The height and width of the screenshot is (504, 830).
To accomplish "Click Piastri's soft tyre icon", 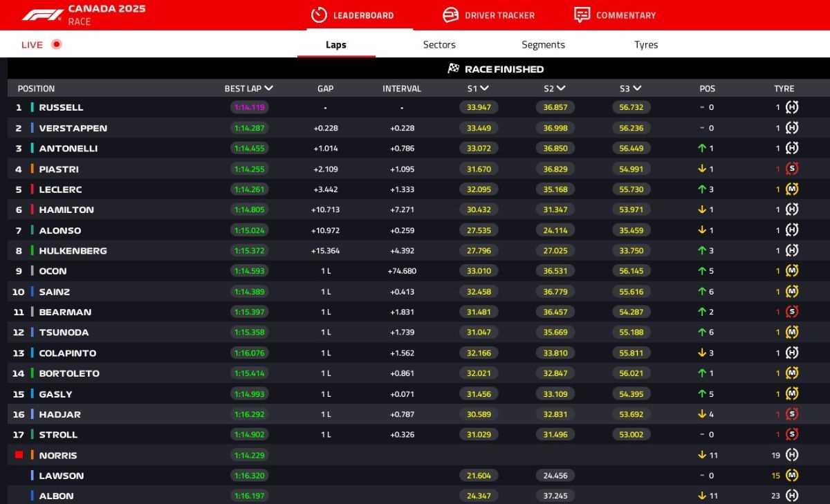I will [x=792, y=169].
